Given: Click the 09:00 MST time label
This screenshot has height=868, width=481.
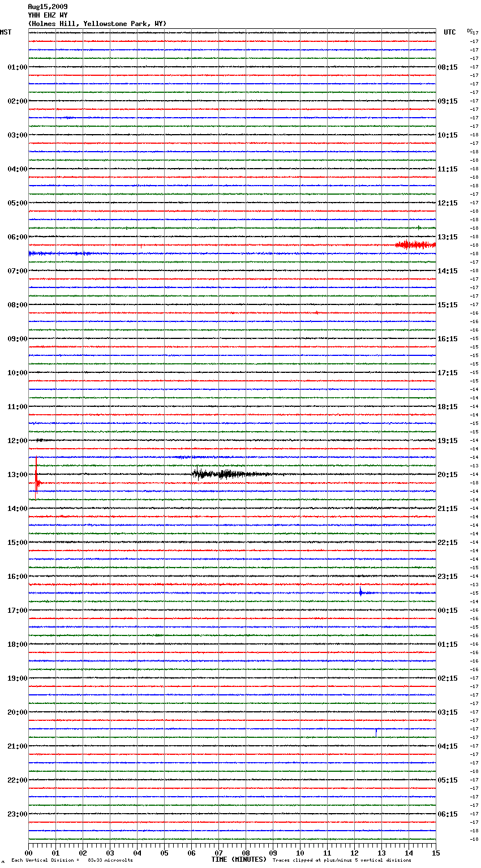Looking at the screenshot, I should (x=18, y=339).
